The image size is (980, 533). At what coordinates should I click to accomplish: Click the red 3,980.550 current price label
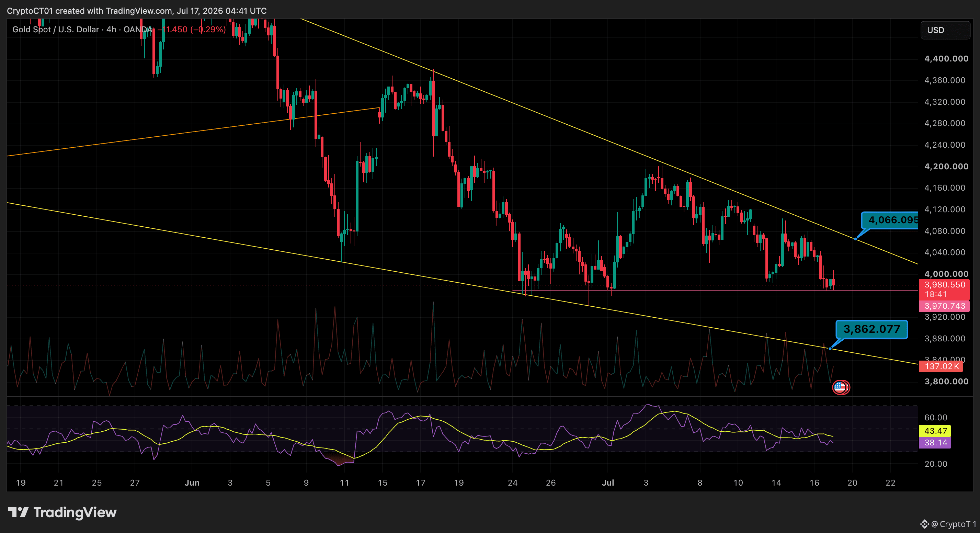point(944,290)
